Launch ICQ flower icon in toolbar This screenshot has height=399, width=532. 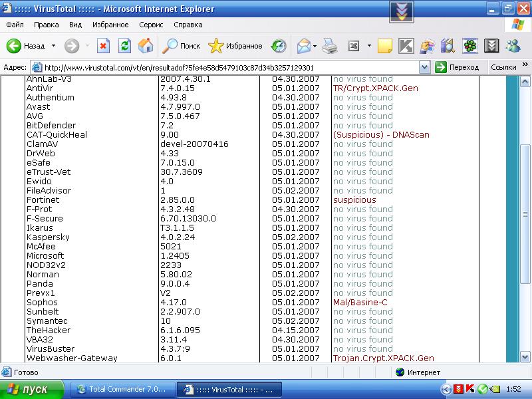tap(470, 46)
